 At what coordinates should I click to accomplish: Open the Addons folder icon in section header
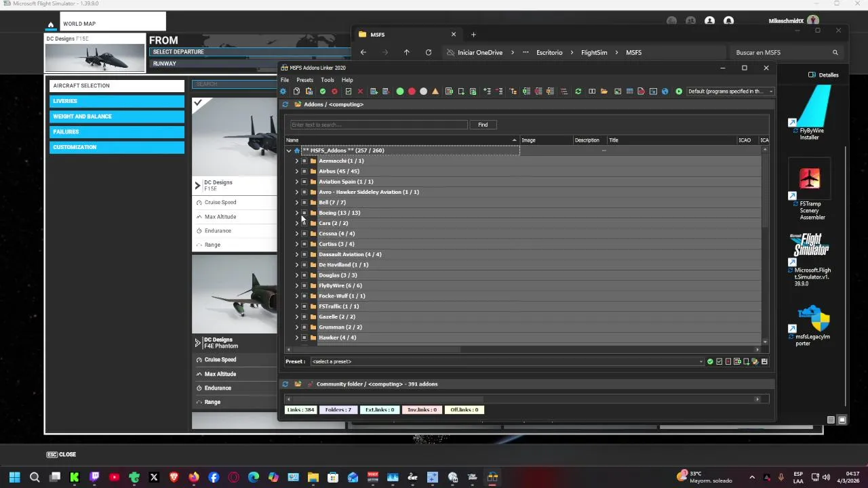(298, 104)
